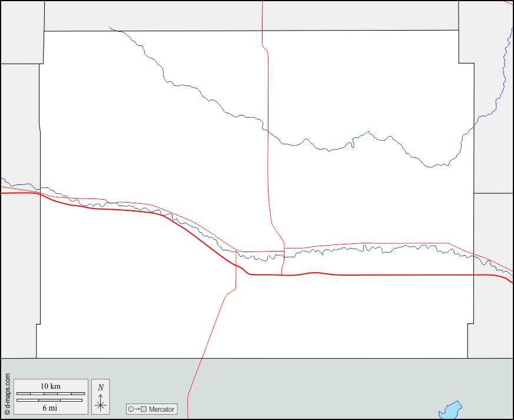Image resolution: width=514 pixels, height=420 pixels.
Task: Click the "6 mi" distance text
Action: coord(49,408)
